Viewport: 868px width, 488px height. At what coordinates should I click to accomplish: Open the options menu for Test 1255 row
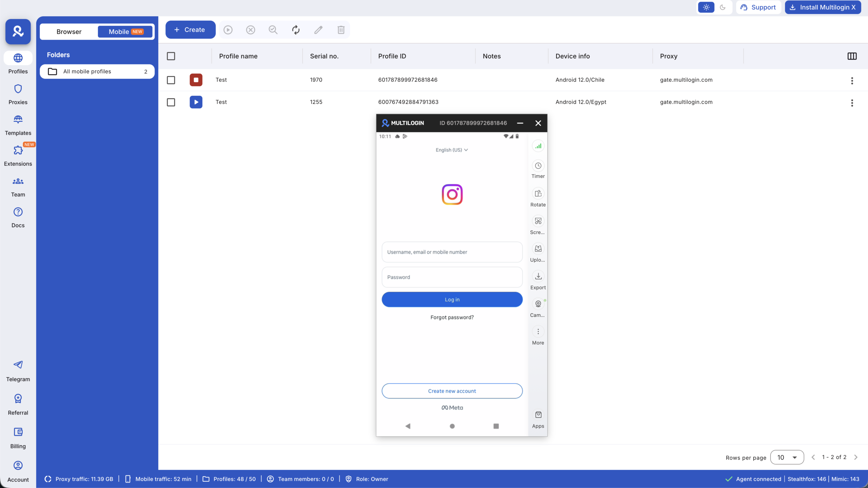[x=851, y=103]
